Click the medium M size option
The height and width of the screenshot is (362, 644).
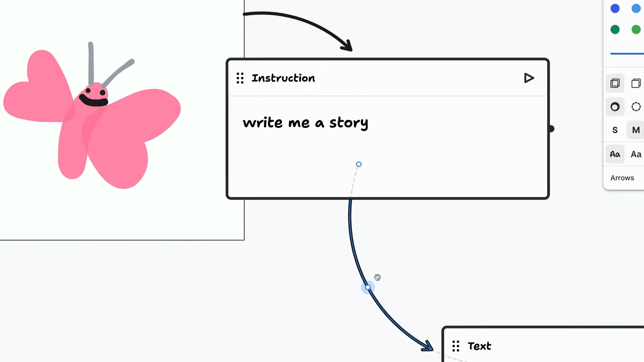pos(636,130)
